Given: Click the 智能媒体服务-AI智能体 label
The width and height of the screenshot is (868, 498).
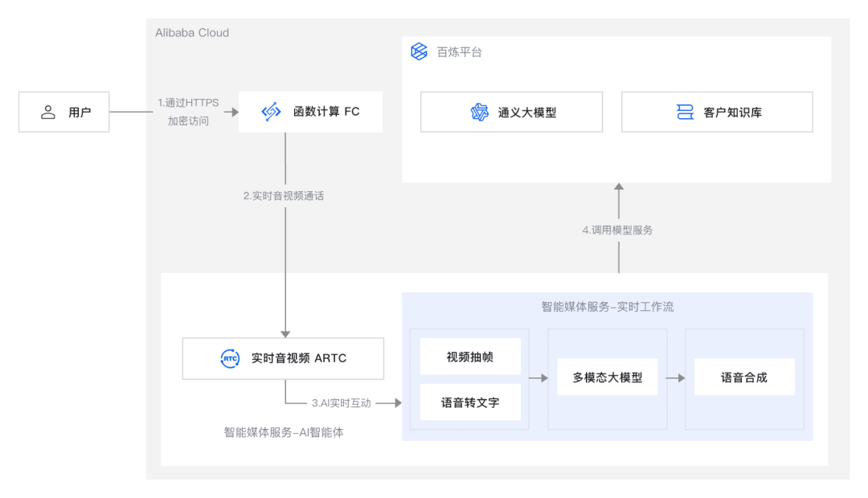Looking at the screenshot, I should [x=284, y=432].
